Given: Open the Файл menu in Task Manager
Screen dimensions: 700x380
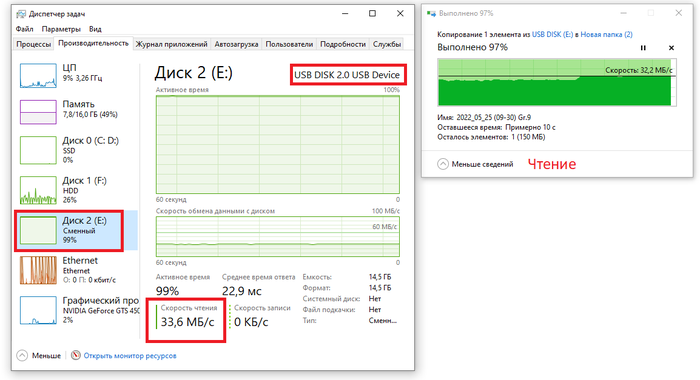Looking at the screenshot, I should pyautogui.click(x=25, y=29).
